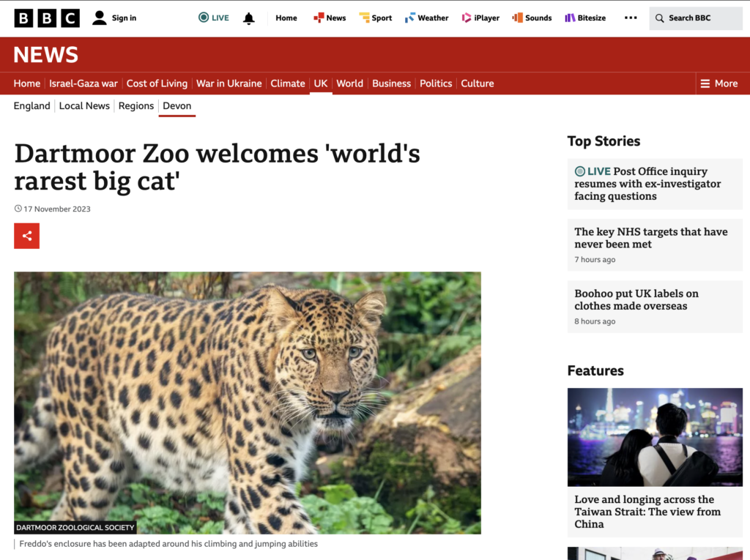The width and height of the screenshot is (750, 560).
Task: Share the article via red share button
Action: point(27,236)
